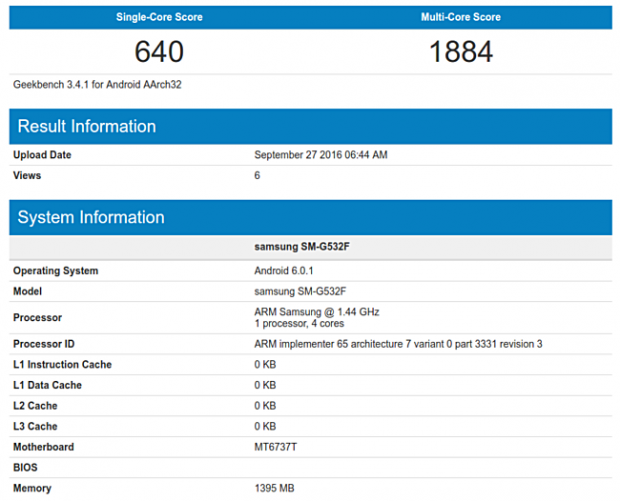Select the multi-core score value 1884
This screenshot has width=620, height=501.
coord(461,52)
